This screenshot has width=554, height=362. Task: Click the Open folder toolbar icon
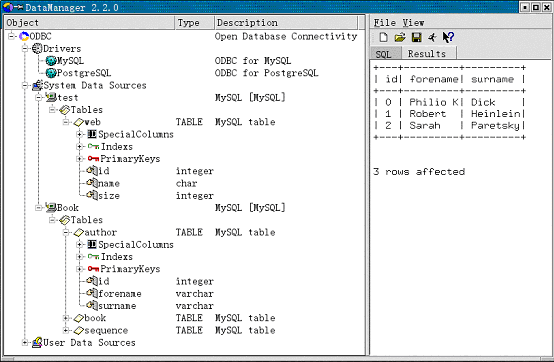[x=400, y=37]
